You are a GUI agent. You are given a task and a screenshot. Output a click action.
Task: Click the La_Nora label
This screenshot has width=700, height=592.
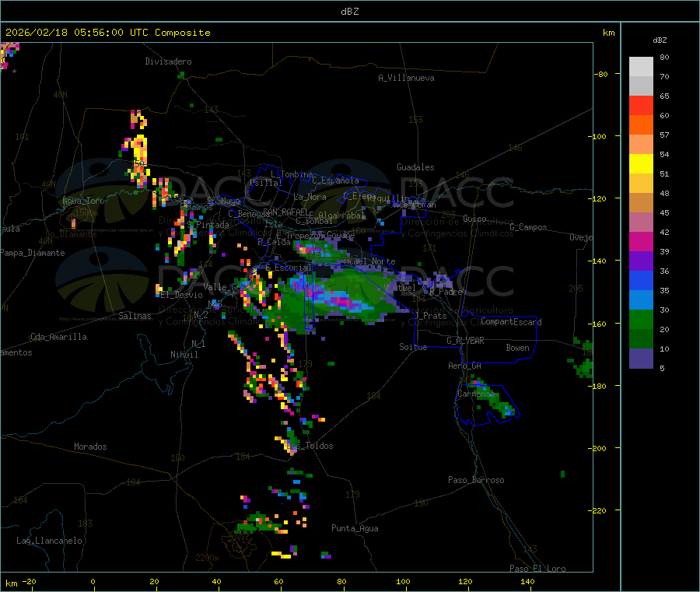[310, 197]
